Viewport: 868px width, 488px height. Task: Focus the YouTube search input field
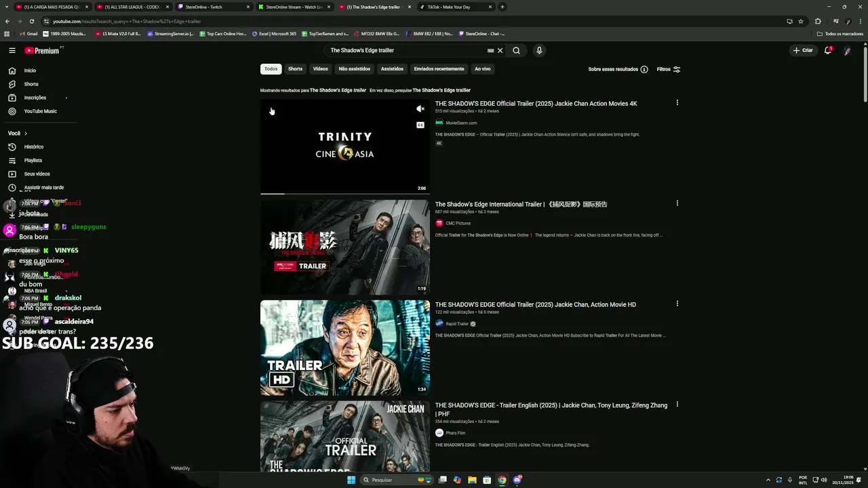click(407, 50)
